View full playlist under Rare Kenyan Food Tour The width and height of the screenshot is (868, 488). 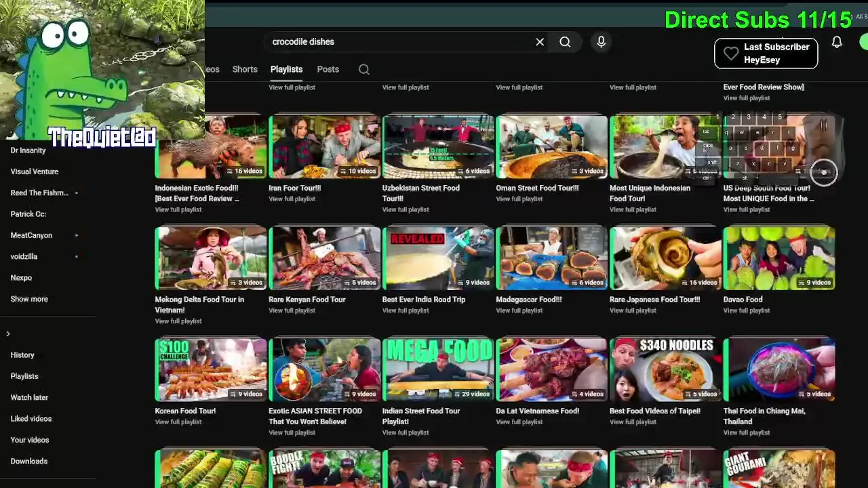[292, 310]
